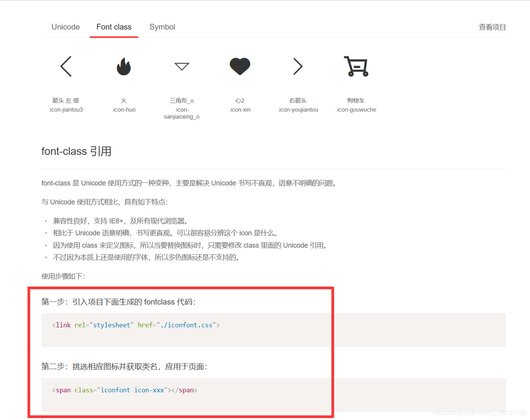Click the shopping cart icon
This screenshot has width=530, height=420.
pyautogui.click(x=356, y=66)
